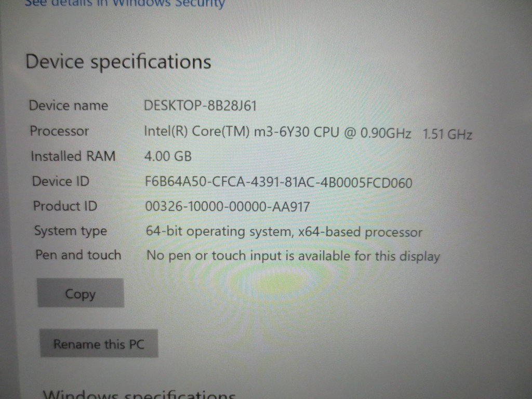Click the Product ID label
The height and width of the screenshot is (399, 532).
(65, 206)
